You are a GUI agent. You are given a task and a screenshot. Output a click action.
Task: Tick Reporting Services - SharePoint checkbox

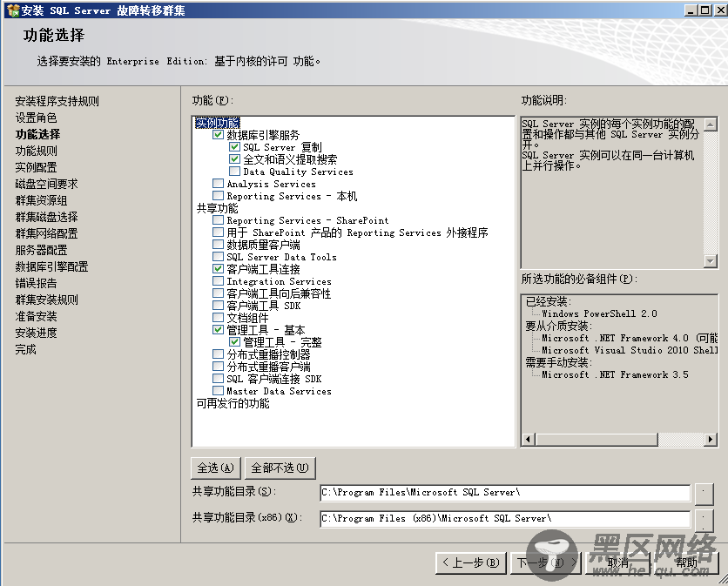[x=219, y=220]
